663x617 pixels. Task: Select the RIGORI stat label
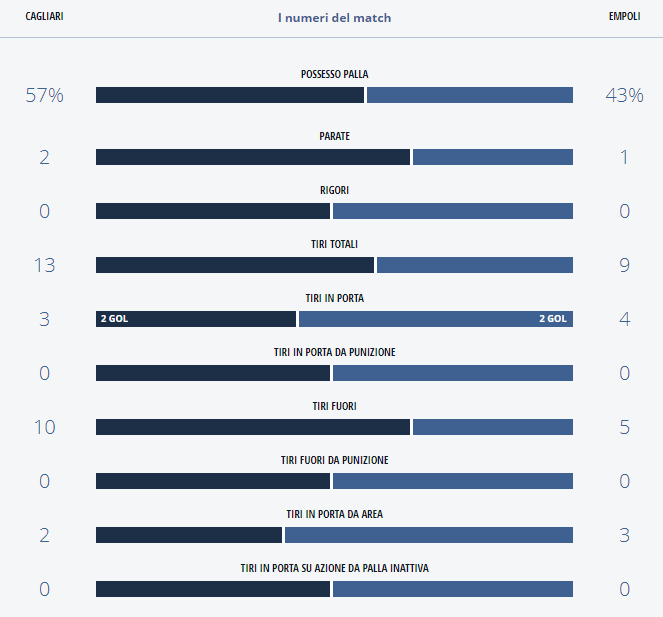click(x=334, y=190)
